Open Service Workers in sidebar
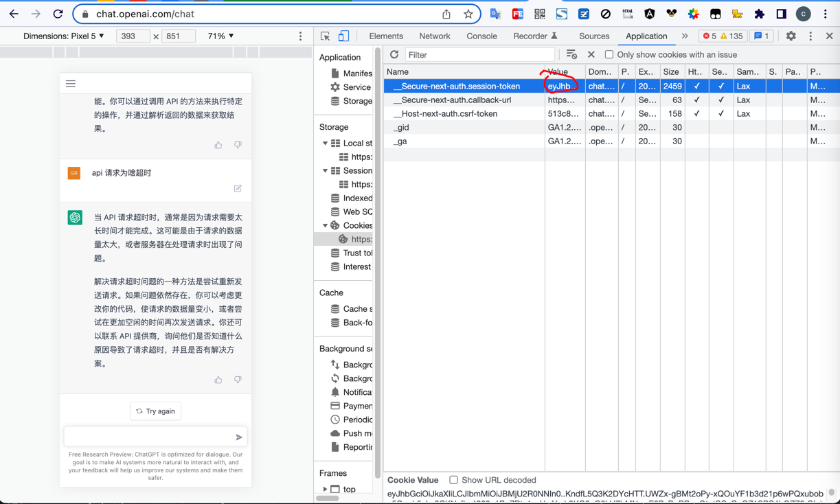The height and width of the screenshot is (504, 840). click(x=351, y=87)
